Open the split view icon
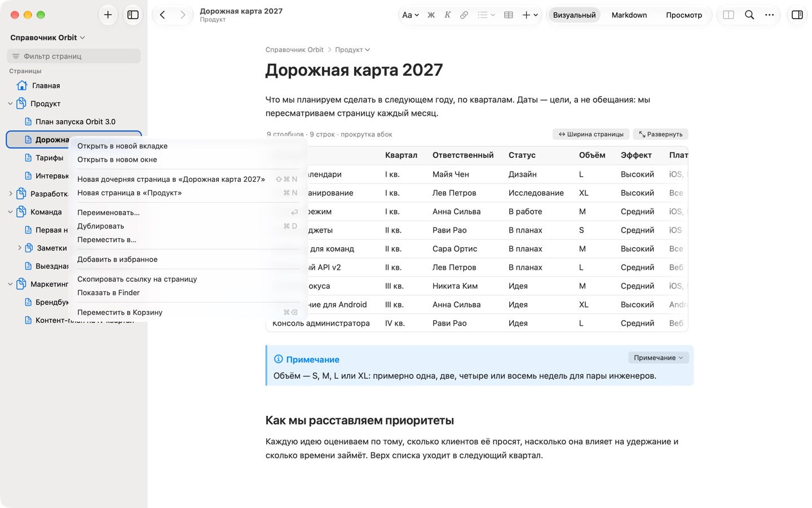Screen dimensions: 812x508 [729, 15]
